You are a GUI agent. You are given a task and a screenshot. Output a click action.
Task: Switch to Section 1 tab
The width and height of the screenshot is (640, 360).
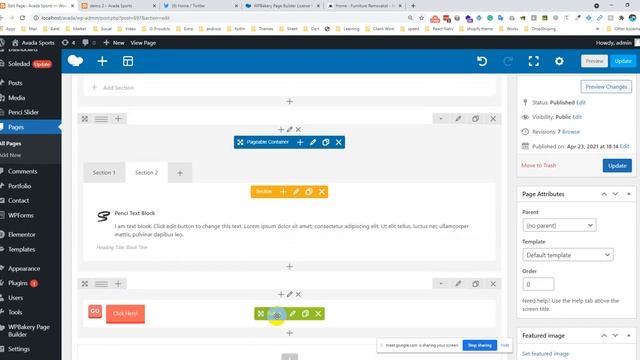104,173
